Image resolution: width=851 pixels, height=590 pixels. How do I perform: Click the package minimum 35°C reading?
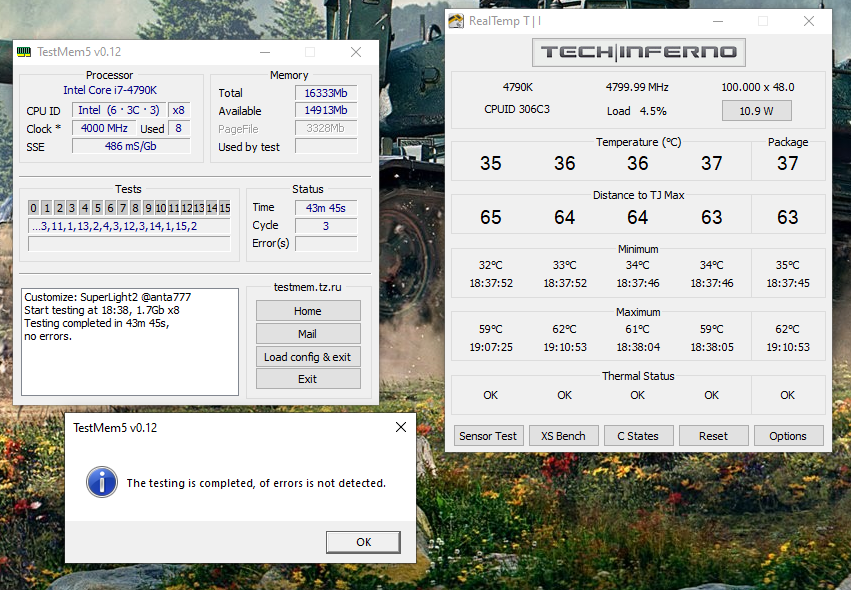(x=788, y=265)
